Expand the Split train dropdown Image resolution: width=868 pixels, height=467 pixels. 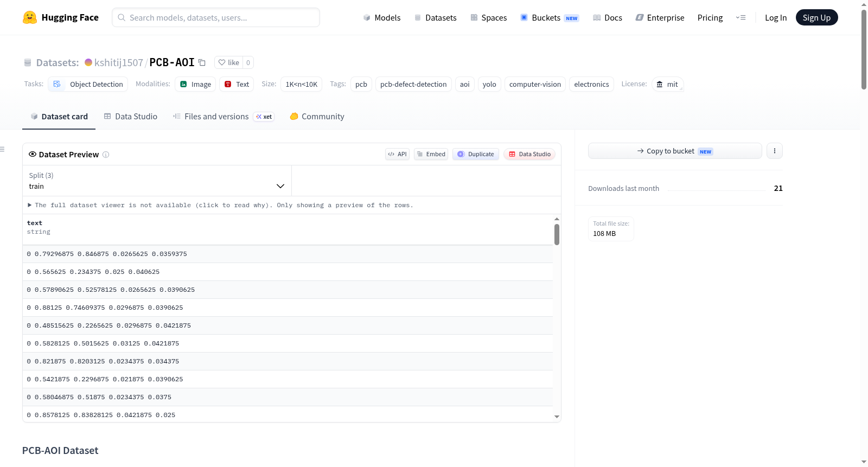pos(157,181)
